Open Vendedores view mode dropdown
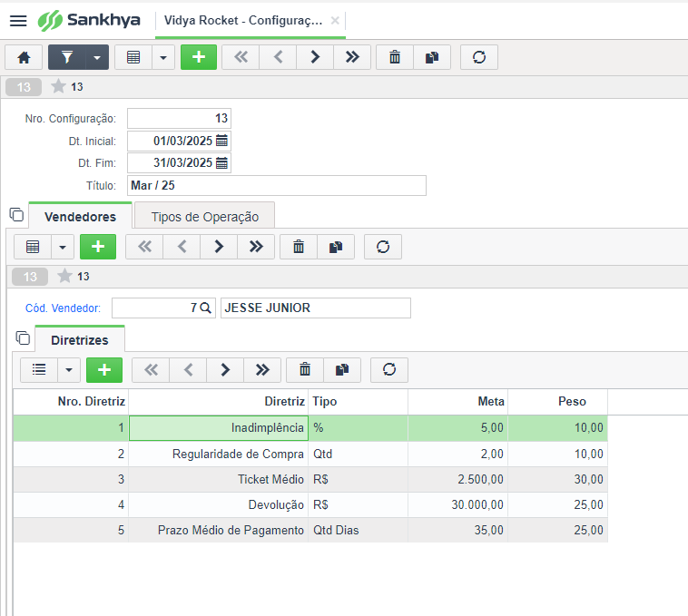Image resolution: width=688 pixels, height=616 pixels. tap(63, 247)
